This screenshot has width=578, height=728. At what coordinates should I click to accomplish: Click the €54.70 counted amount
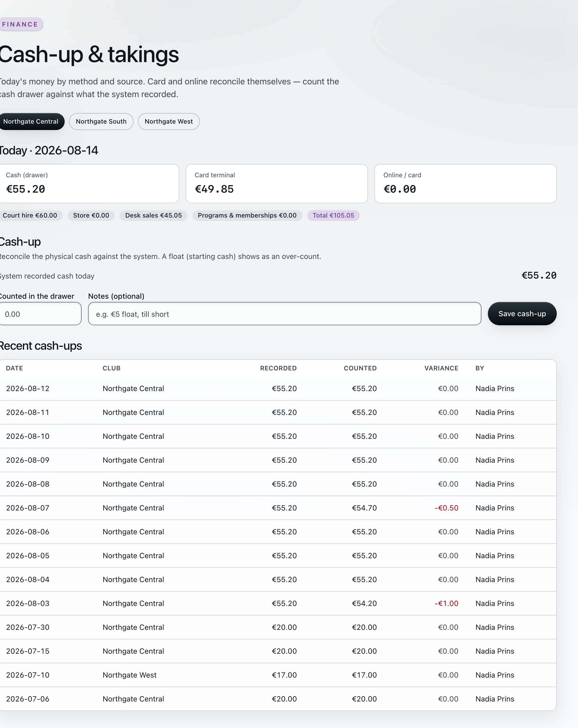(364, 508)
